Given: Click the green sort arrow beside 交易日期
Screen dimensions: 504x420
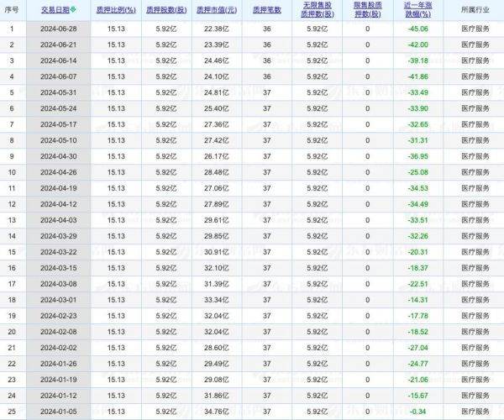Looking at the screenshot, I should point(73,9).
